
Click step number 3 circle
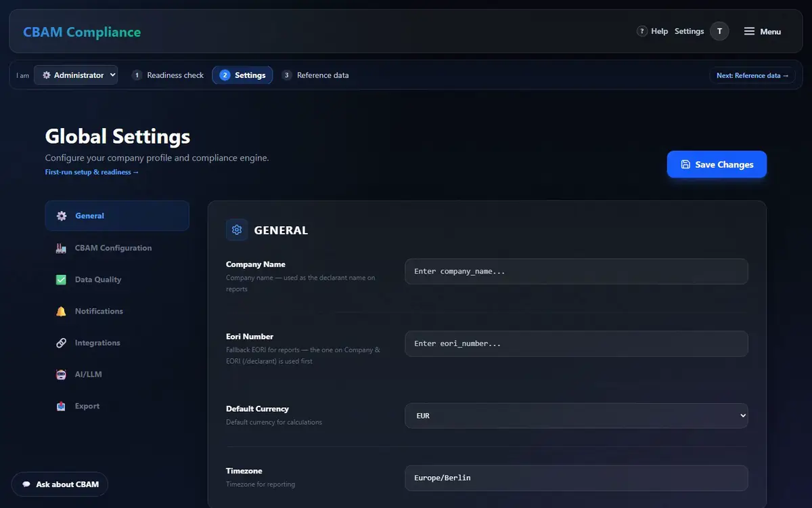click(287, 75)
